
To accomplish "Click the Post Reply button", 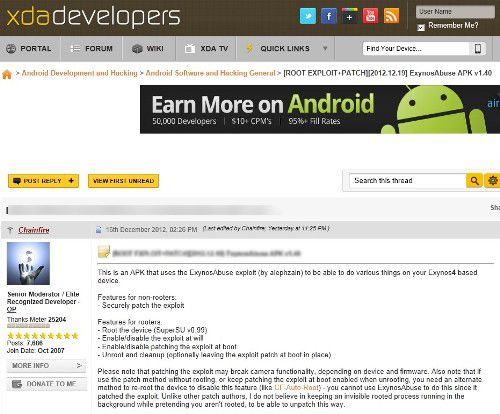I will (x=43, y=181).
